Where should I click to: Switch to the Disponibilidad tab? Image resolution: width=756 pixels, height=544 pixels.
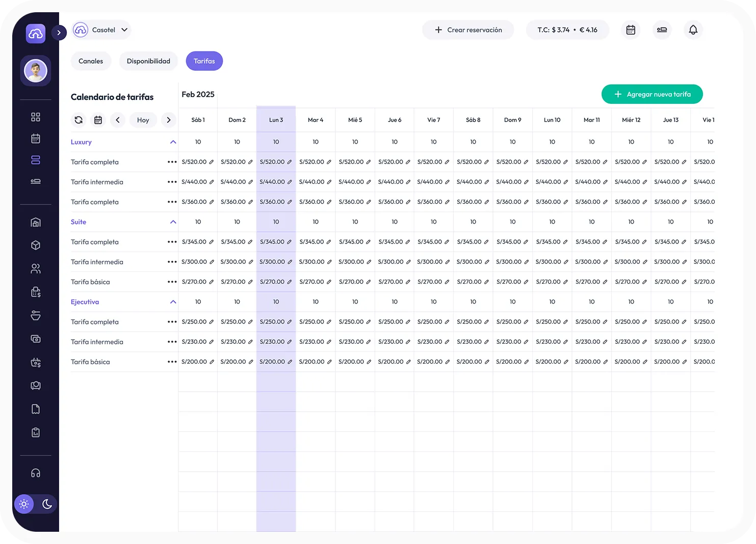(x=148, y=61)
